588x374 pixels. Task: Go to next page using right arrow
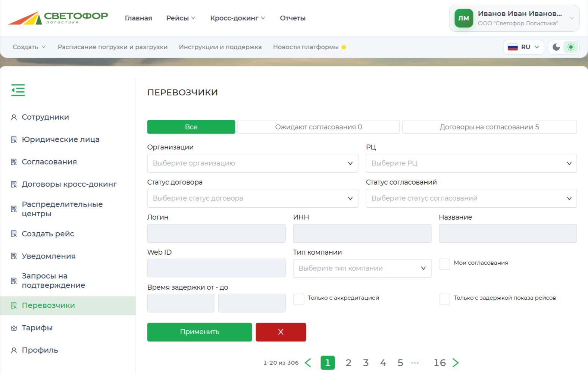[x=456, y=362]
